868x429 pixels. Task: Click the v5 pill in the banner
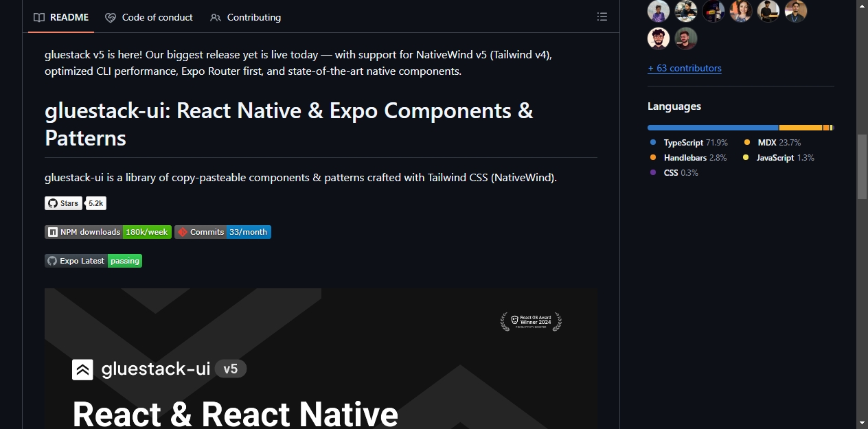point(231,369)
